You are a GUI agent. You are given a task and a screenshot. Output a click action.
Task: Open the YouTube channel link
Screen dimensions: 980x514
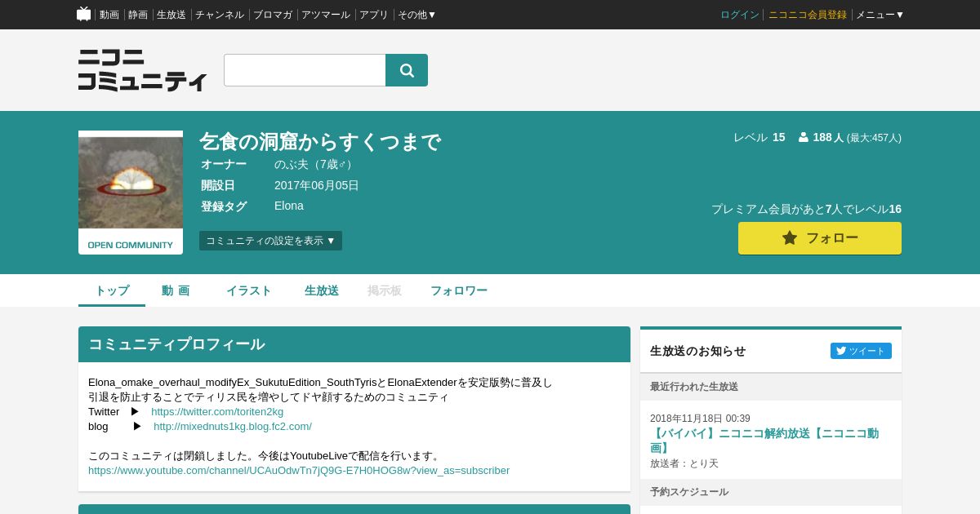[x=299, y=471]
